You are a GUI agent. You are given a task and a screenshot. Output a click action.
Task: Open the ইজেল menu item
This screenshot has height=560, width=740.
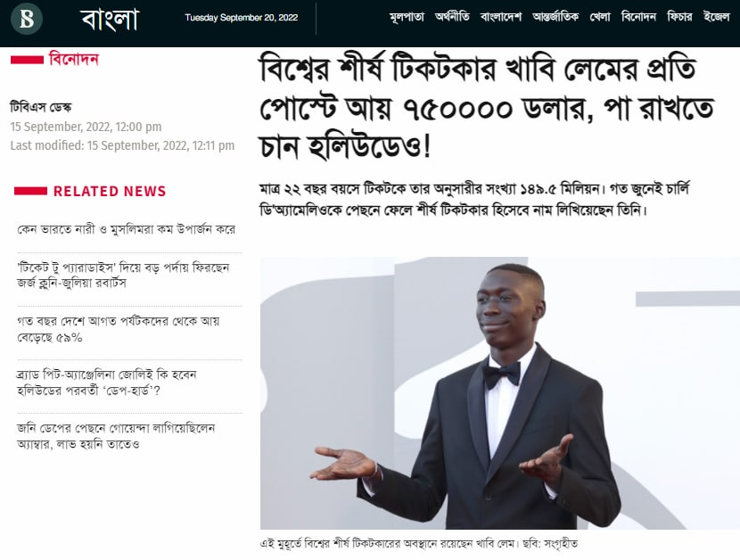tap(717, 18)
